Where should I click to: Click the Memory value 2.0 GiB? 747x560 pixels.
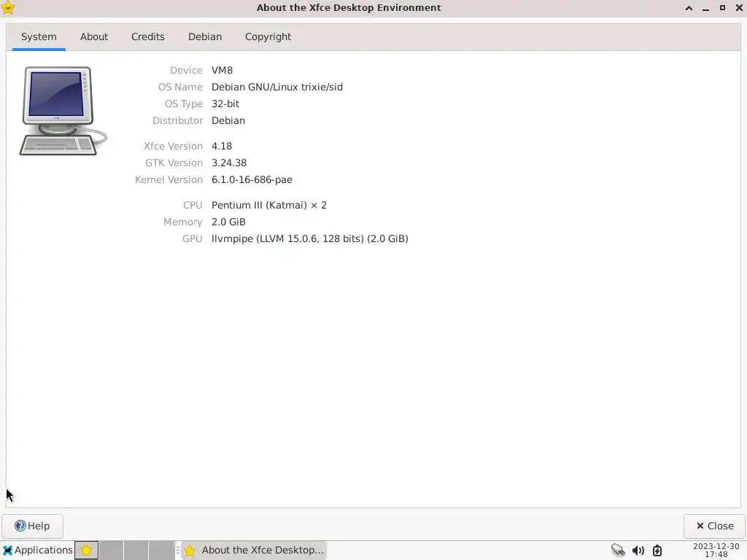pyautogui.click(x=228, y=222)
